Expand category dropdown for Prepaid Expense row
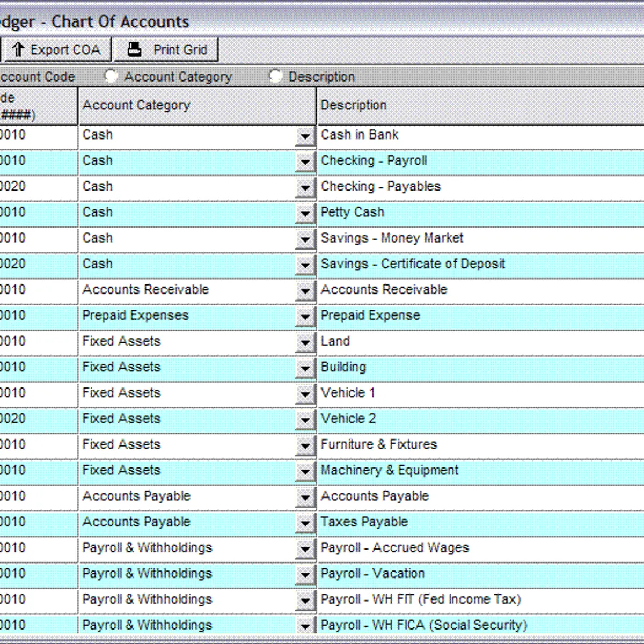The height and width of the screenshot is (644, 644). click(x=305, y=317)
